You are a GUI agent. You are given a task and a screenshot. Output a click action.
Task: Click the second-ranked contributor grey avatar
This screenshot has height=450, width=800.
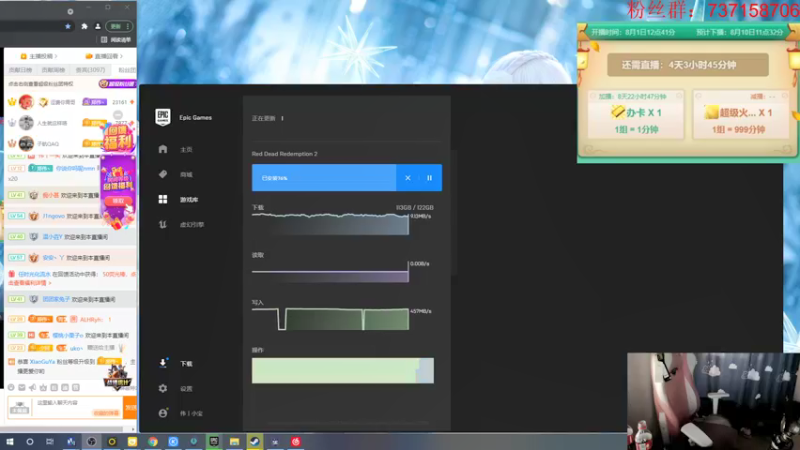26,122
